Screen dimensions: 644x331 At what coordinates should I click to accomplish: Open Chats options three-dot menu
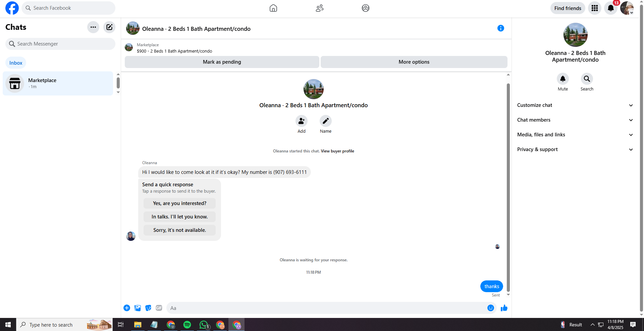point(93,27)
